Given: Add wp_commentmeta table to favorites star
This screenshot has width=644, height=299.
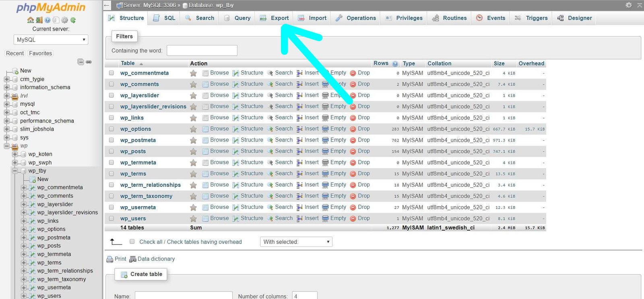Looking at the screenshot, I should 193,73.
